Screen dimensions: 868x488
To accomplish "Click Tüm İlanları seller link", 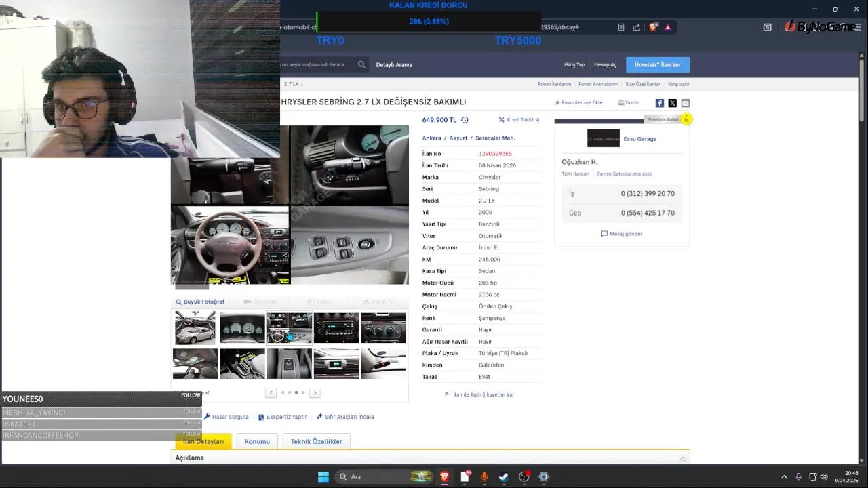I will [575, 174].
